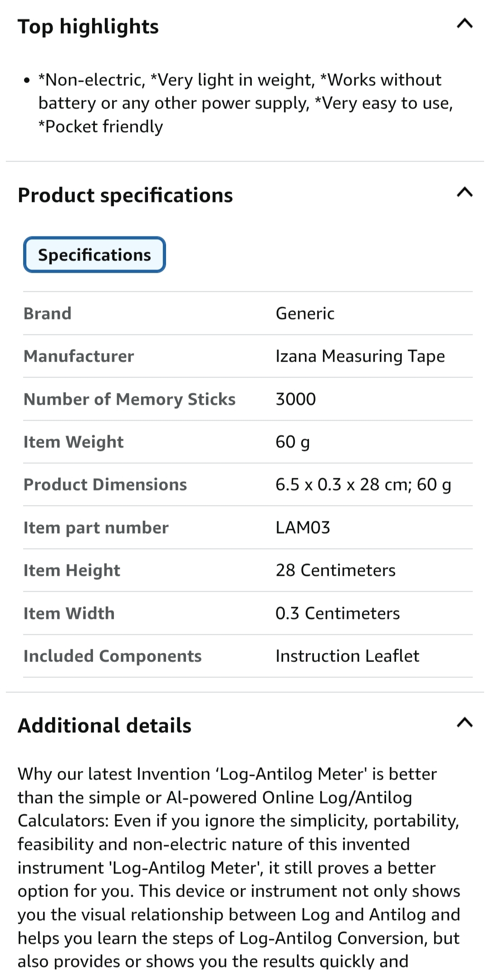Click the Izana Measuring Tape value
This screenshot has height=980, width=490.
pos(360,357)
